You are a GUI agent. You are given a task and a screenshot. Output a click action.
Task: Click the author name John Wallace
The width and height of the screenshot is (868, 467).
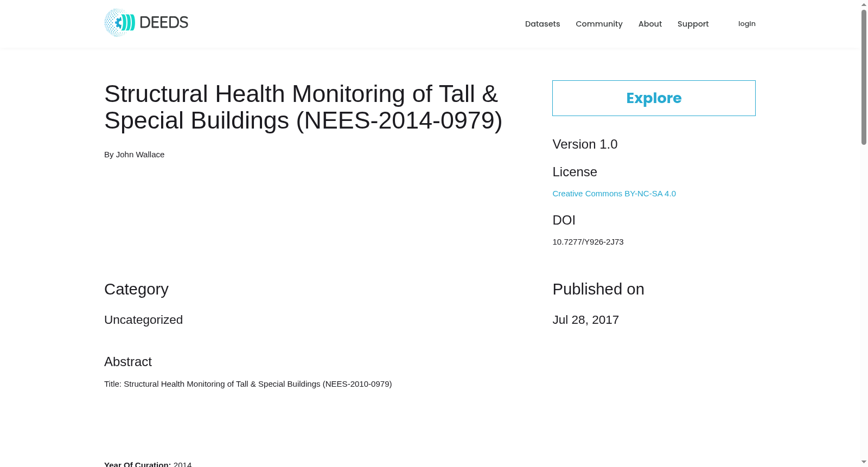[x=140, y=155]
